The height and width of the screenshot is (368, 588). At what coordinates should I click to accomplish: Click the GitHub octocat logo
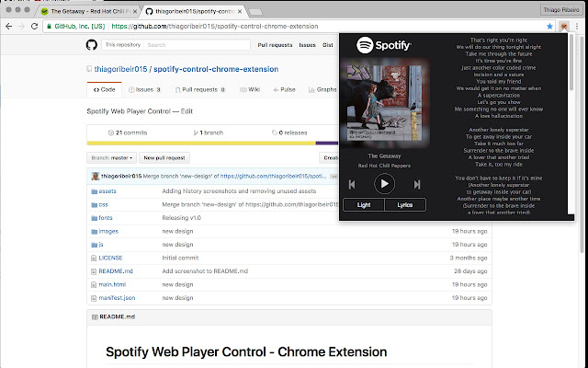92,45
